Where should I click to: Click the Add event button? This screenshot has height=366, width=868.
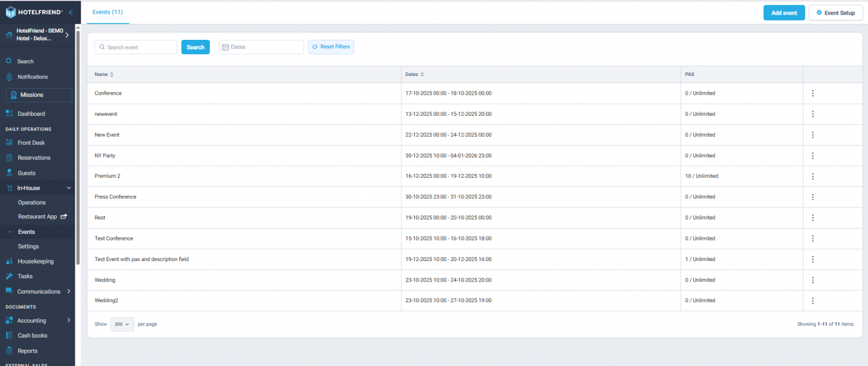[x=784, y=13]
